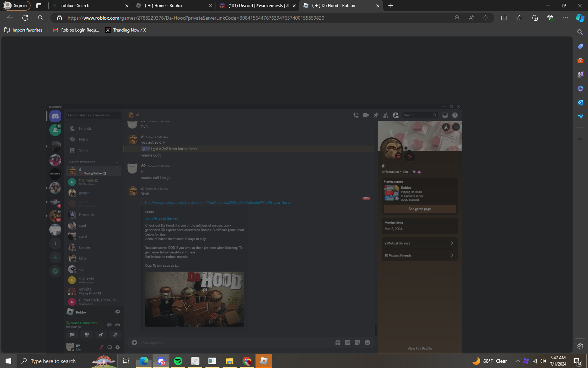Add this page to Edge favorites

(485, 18)
